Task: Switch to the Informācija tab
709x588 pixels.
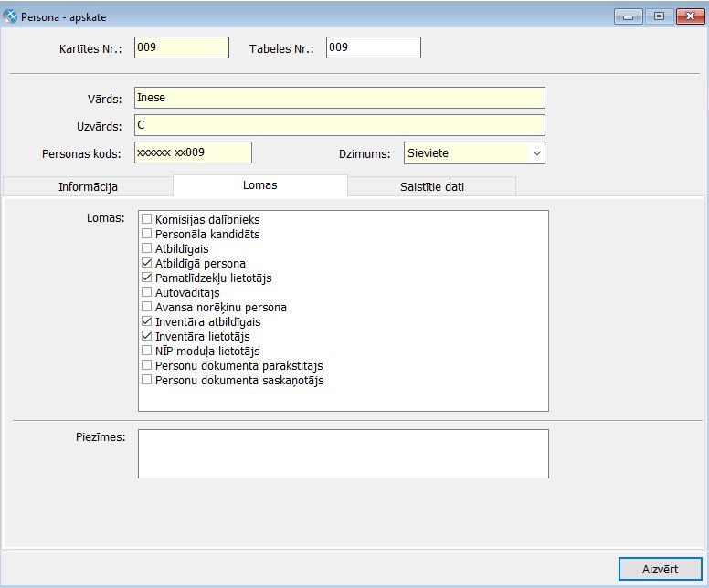Action: pos(88,186)
